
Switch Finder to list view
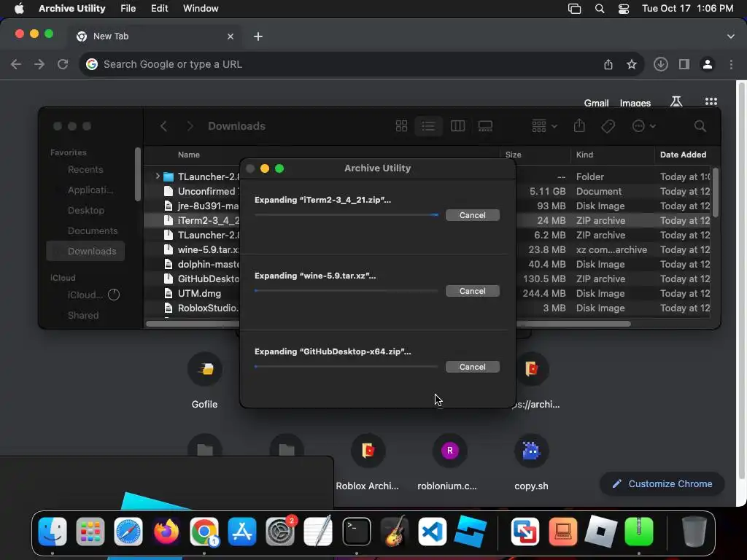(x=427, y=126)
